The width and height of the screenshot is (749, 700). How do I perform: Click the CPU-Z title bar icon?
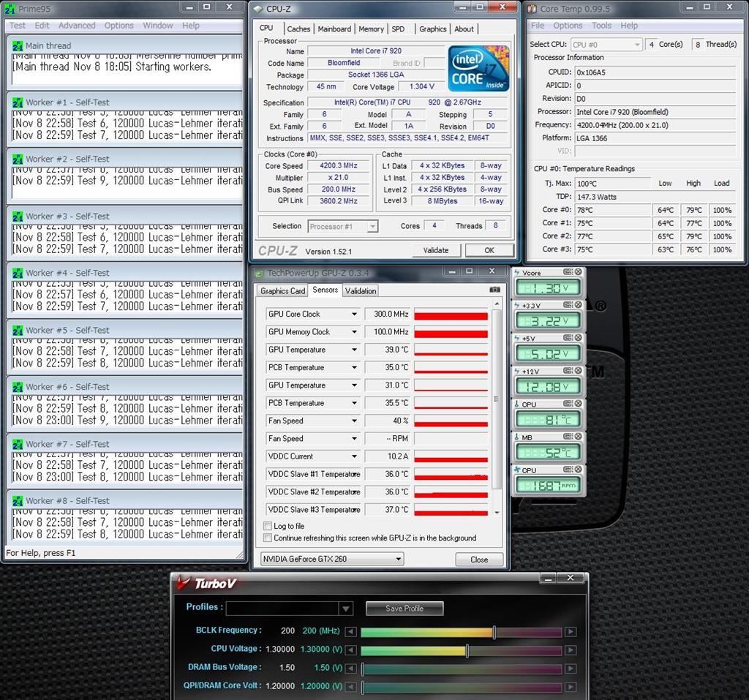click(258, 9)
